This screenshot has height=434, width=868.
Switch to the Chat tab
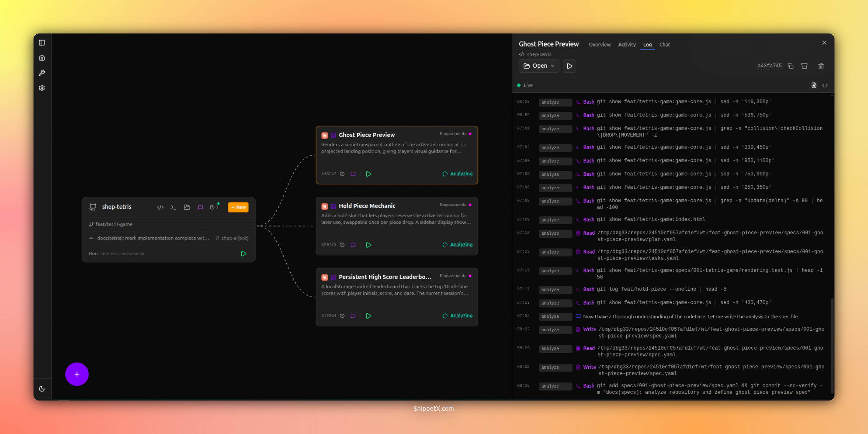click(664, 44)
